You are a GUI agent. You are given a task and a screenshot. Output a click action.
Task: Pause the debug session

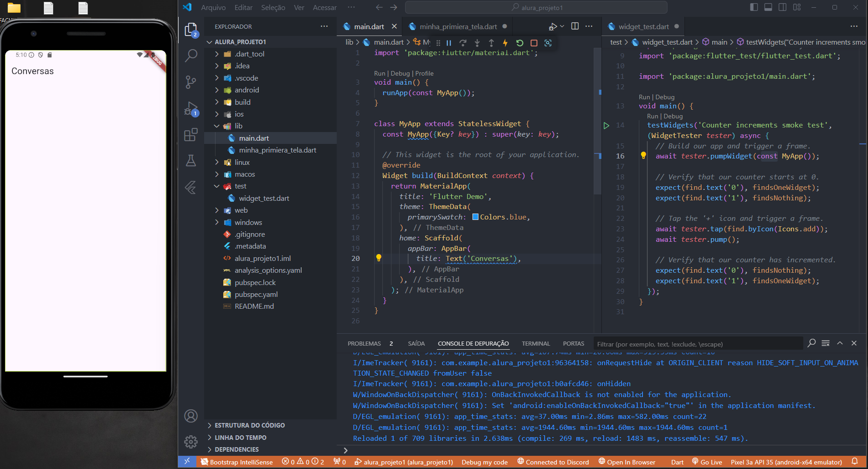click(449, 43)
